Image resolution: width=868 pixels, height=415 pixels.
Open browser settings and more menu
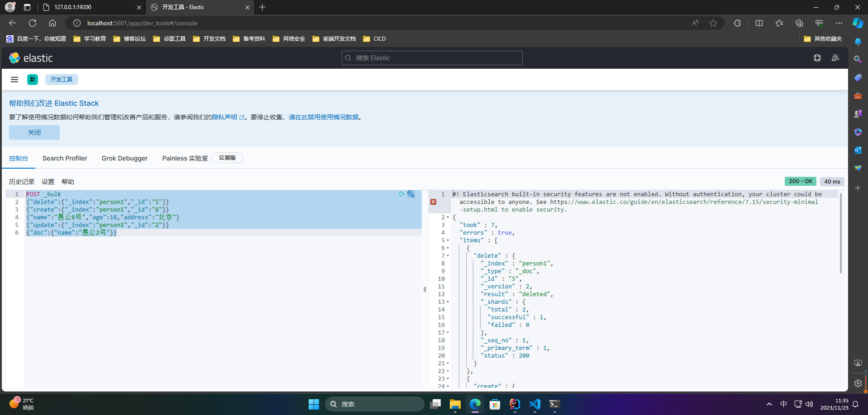tap(839, 23)
